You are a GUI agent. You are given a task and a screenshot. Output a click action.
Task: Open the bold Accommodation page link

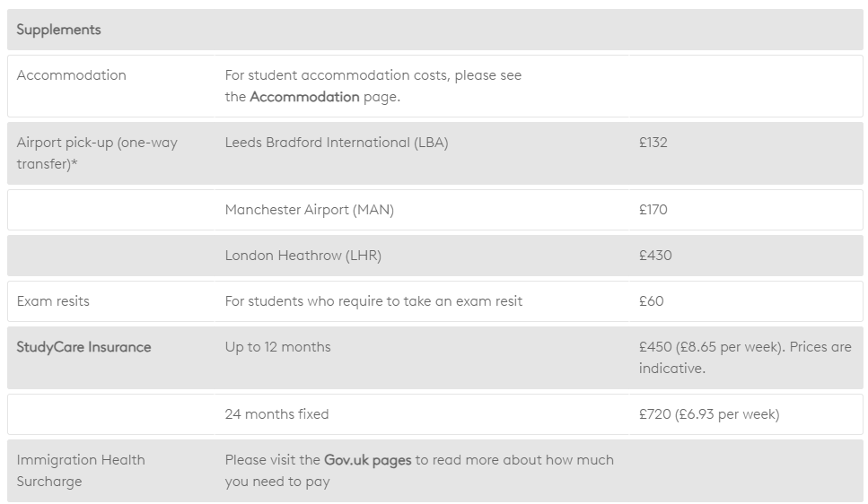point(304,97)
